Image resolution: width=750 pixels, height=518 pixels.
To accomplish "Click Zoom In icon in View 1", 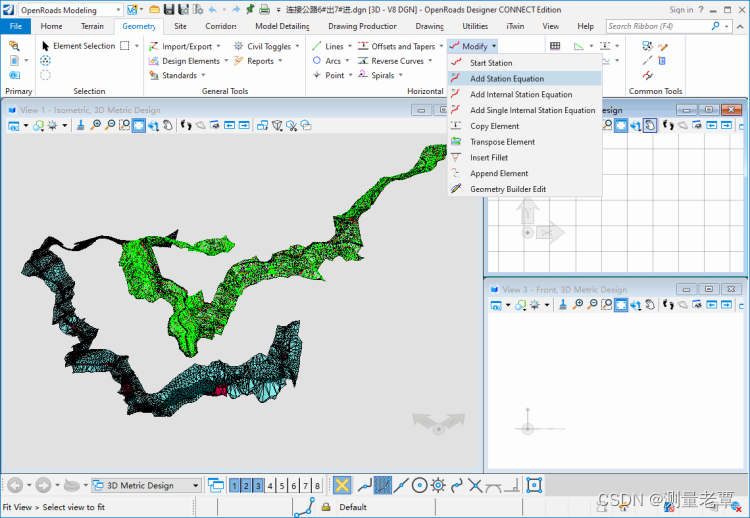I will pos(96,125).
